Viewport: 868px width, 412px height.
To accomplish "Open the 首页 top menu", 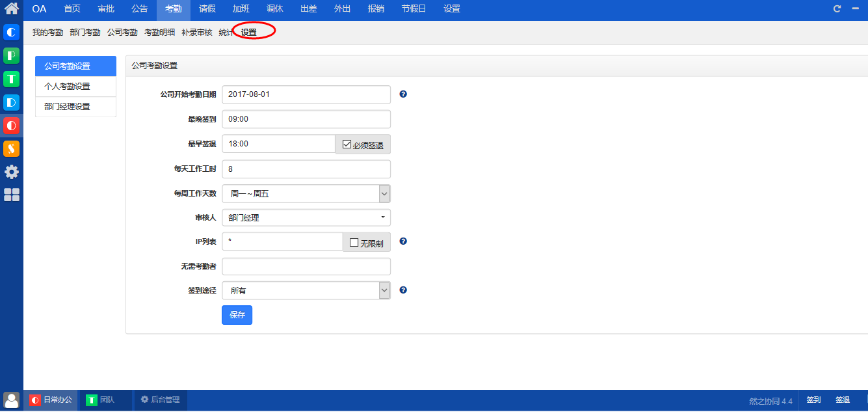I will tap(72, 9).
